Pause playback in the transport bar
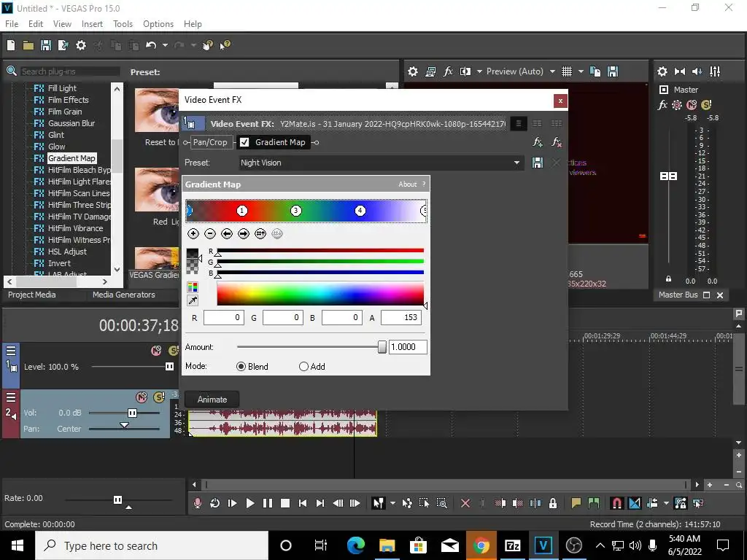This screenshot has width=747, height=560. tap(267, 503)
